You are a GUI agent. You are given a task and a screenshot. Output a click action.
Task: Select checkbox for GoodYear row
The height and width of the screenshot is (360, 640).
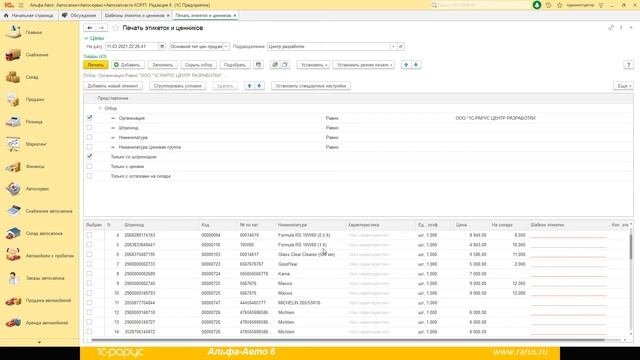[89, 264]
